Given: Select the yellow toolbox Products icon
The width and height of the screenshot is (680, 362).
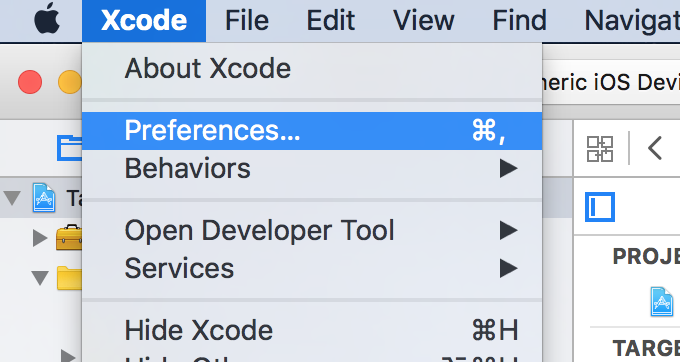Looking at the screenshot, I should [x=69, y=237].
